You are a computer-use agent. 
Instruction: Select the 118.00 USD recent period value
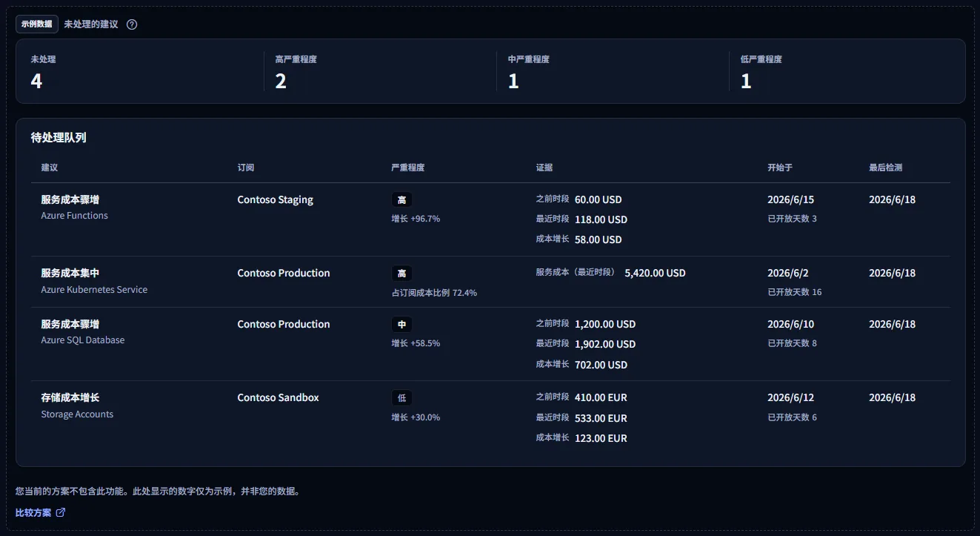(601, 219)
